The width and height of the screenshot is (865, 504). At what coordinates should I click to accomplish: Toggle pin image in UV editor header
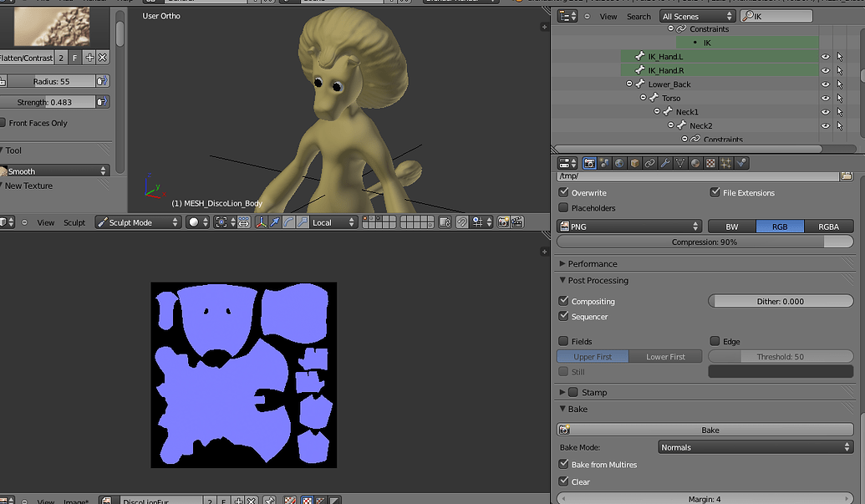pos(269,501)
